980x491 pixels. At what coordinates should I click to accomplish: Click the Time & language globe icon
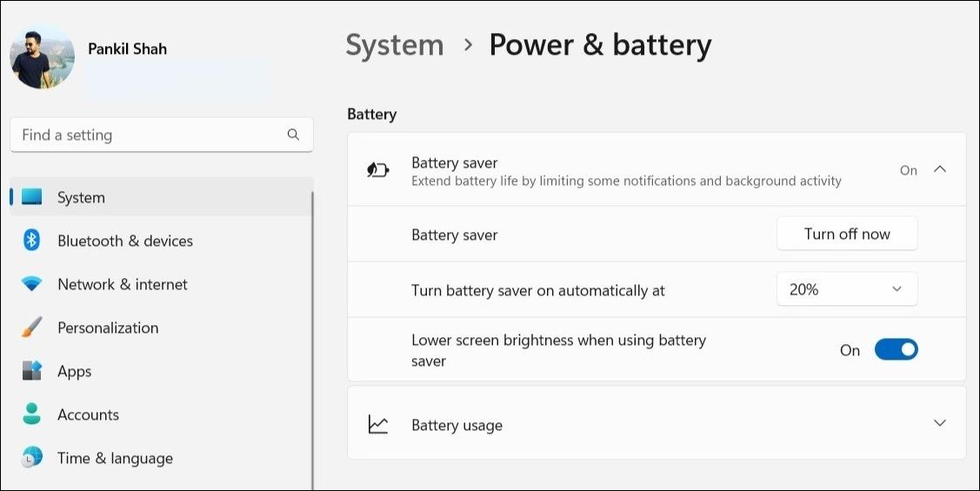tap(32, 458)
